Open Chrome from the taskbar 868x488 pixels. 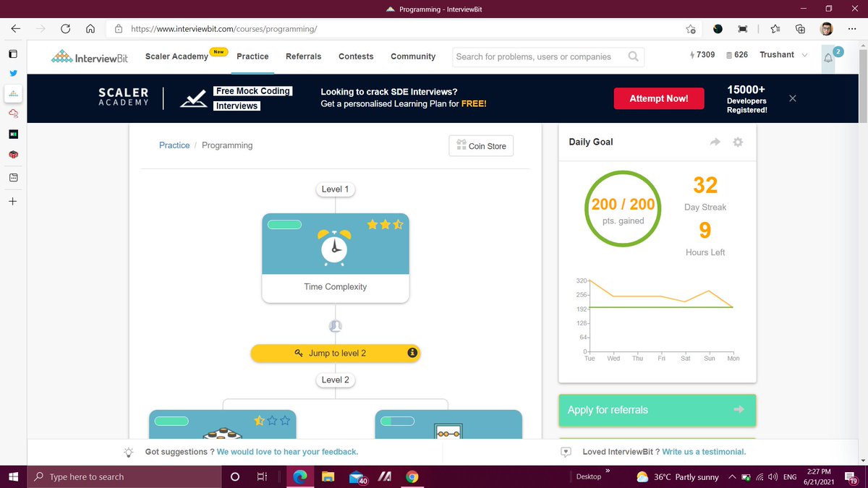click(x=412, y=477)
